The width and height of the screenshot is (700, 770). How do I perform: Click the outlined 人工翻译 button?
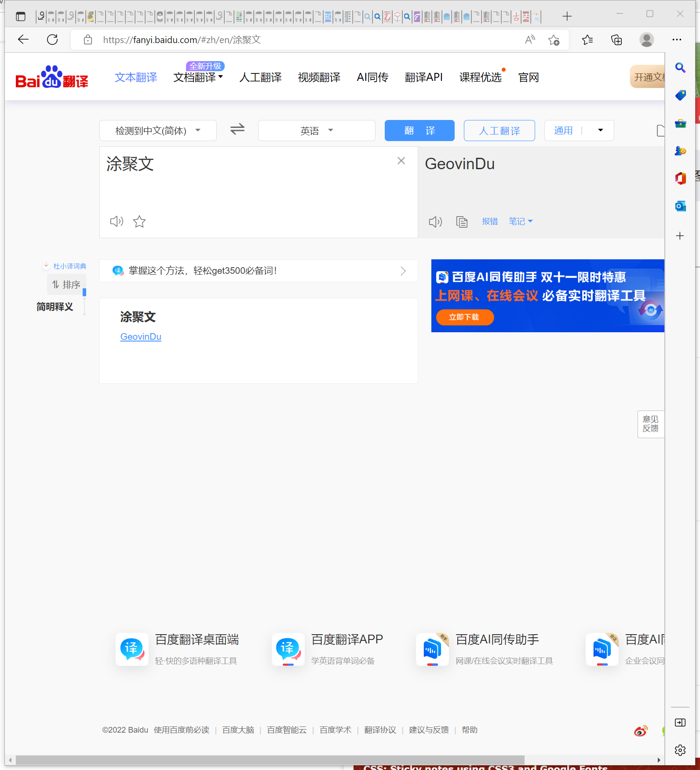click(x=499, y=131)
